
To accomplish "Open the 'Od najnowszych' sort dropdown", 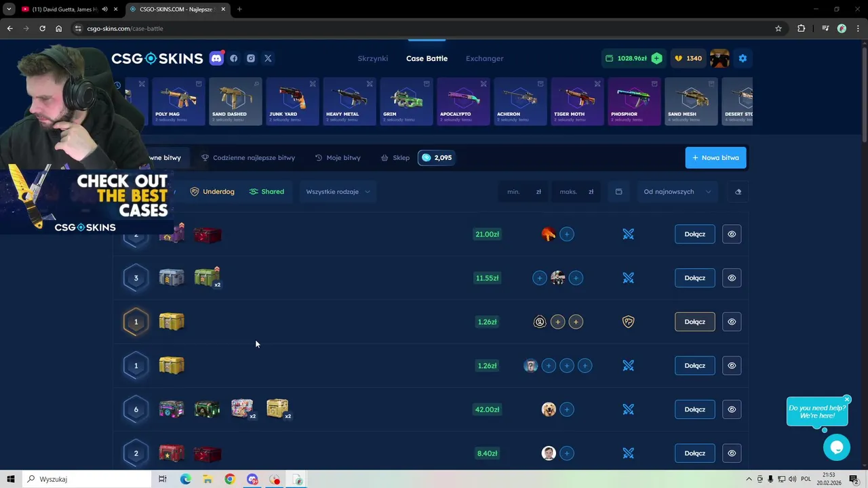I will coord(676,192).
